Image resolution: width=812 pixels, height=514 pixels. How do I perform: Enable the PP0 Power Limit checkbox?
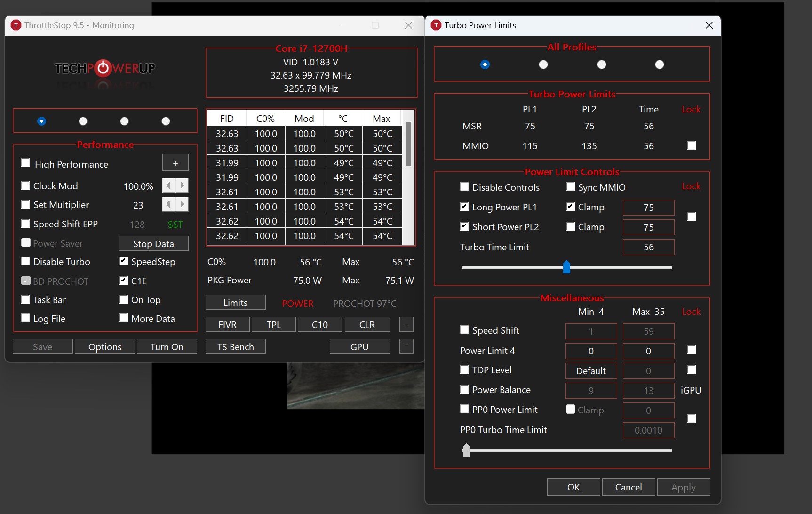[x=465, y=409]
